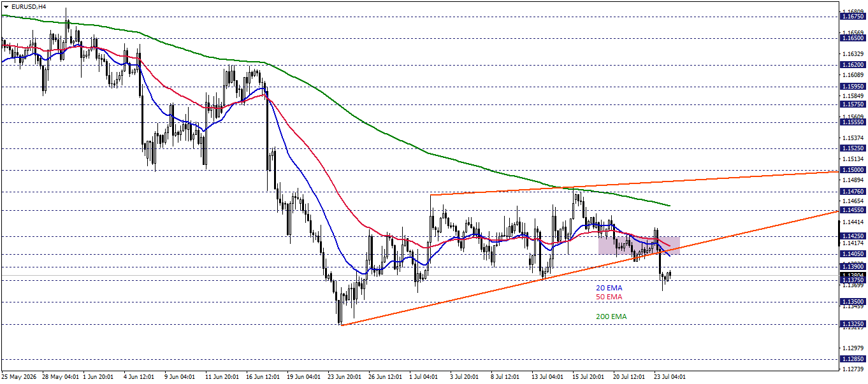This screenshot has width=868, height=384.
Task: Click the 23 Jul 04:01 time label
Action: [x=669, y=377]
